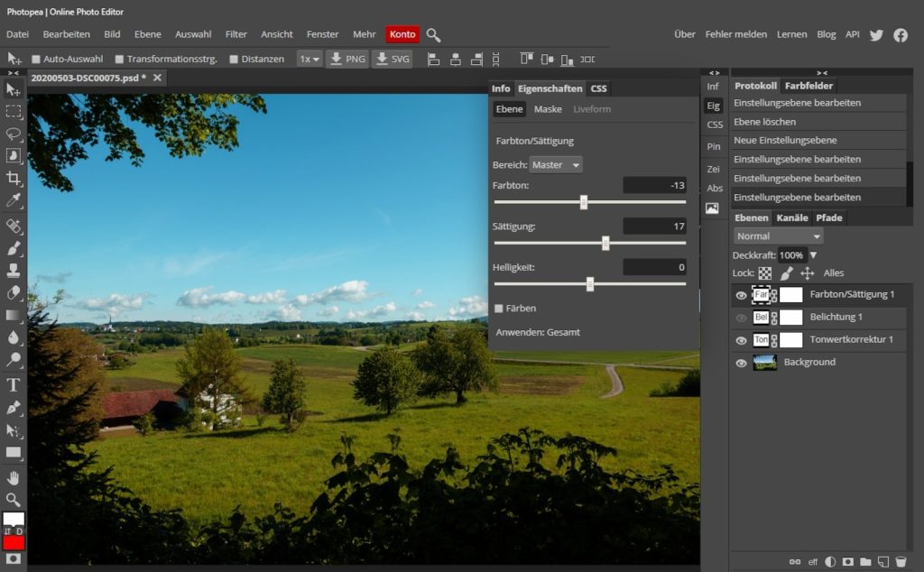Pick the Type tool
Image resolution: width=924 pixels, height=572 pixels.
point(14,385)
